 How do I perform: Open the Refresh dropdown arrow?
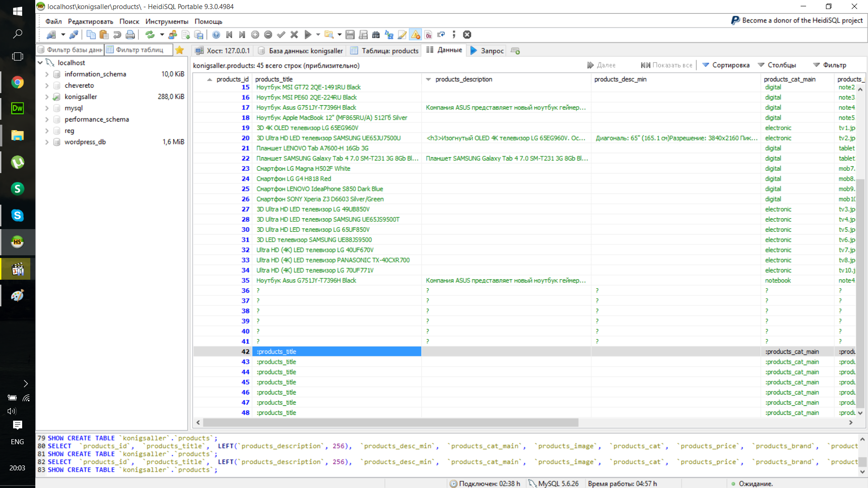pyautogui.click(x=162, y=35)
